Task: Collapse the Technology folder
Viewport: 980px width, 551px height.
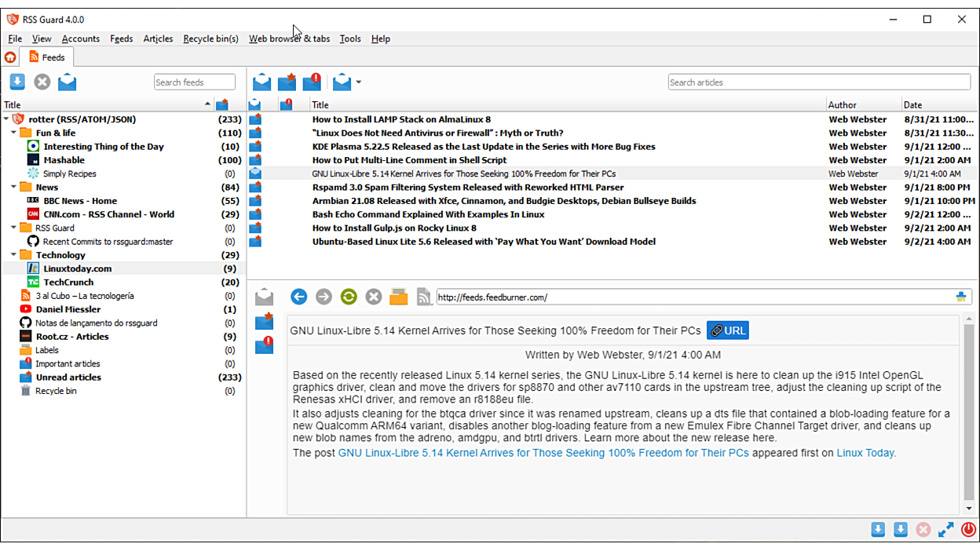Action: (x=14, y=255)
